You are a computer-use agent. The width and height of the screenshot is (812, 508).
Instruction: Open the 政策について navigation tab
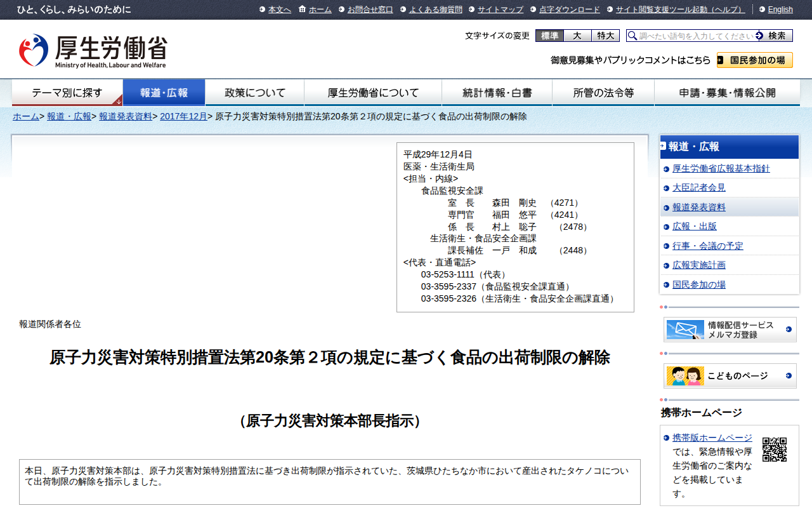255,93
